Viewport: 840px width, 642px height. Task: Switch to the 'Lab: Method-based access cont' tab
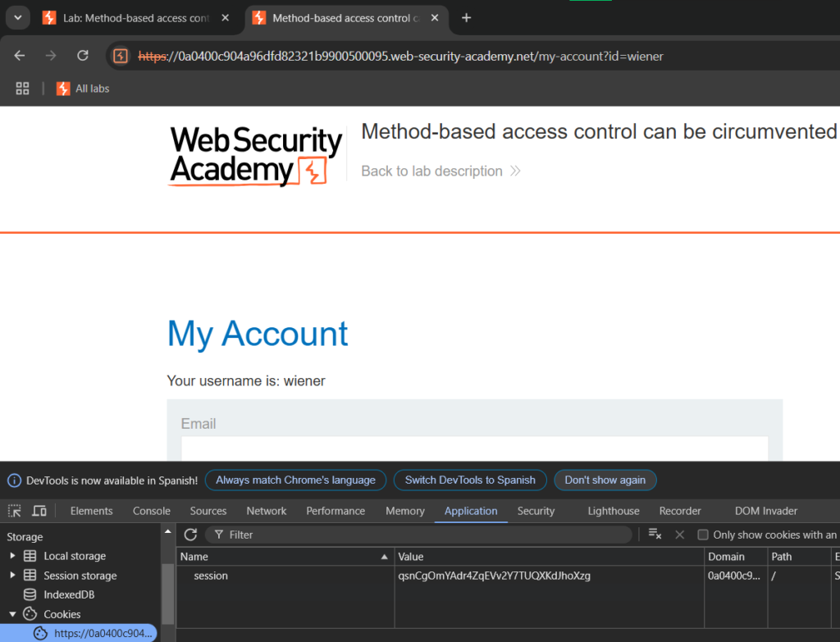(135, 18)
